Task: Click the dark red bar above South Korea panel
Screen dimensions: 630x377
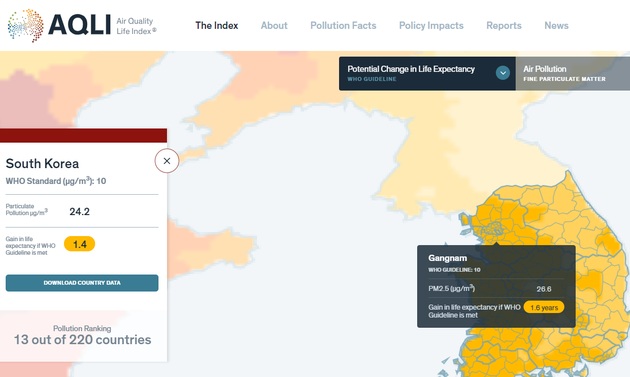Action: (x=83, y=135)
